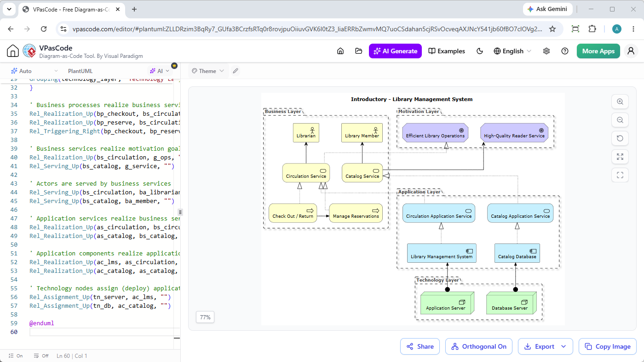
Task: Click the Share button
Action: 420,347
